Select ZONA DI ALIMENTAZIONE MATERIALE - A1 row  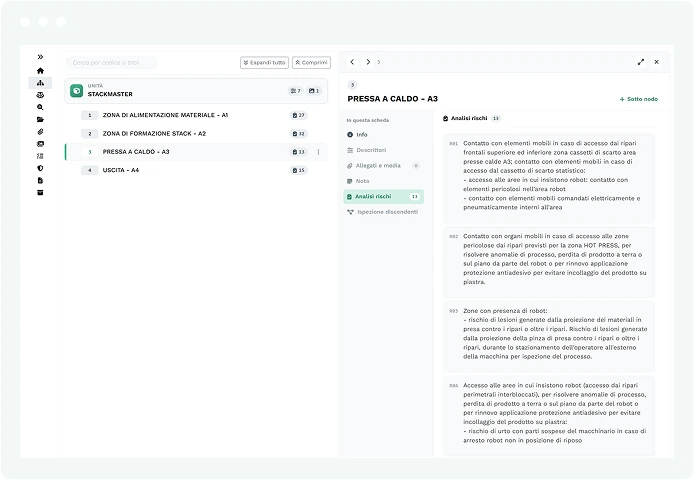pyautogui.click(x=196, y=115)
